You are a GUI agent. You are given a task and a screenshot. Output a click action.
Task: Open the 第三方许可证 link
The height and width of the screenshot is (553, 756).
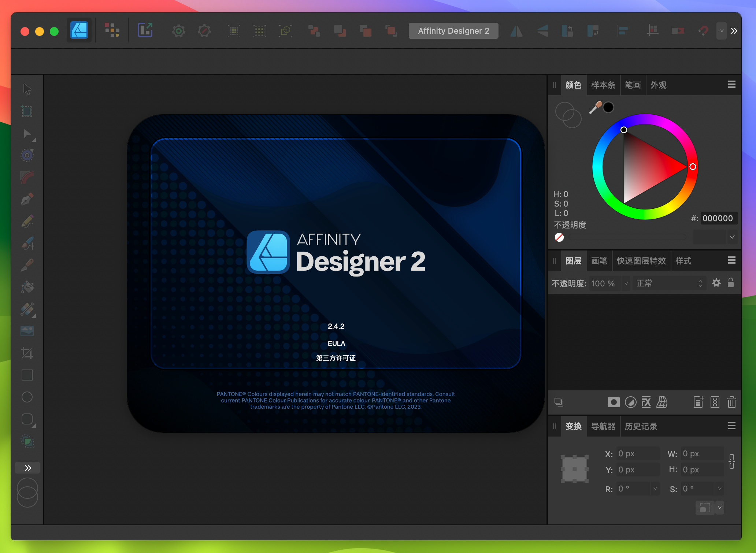(336, 358)
